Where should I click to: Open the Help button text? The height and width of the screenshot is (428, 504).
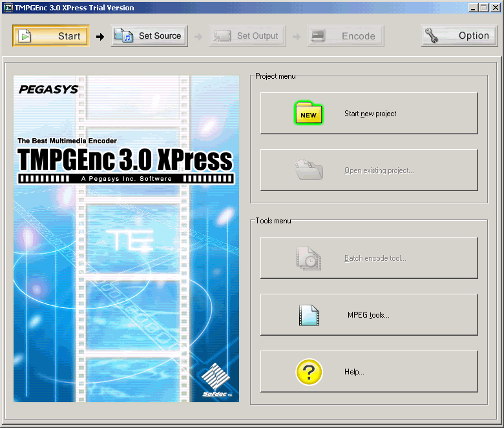pyautogui.click(x=354, y=372)
